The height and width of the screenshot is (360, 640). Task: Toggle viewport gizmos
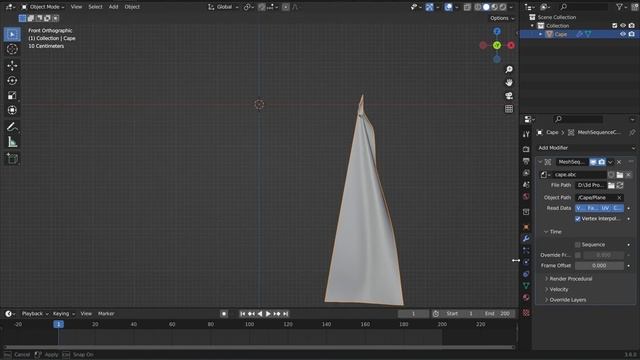(429, 7)
